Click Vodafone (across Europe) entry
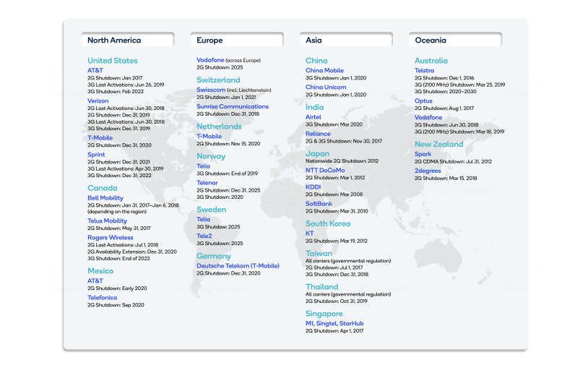588x368 pixels. 228,60
